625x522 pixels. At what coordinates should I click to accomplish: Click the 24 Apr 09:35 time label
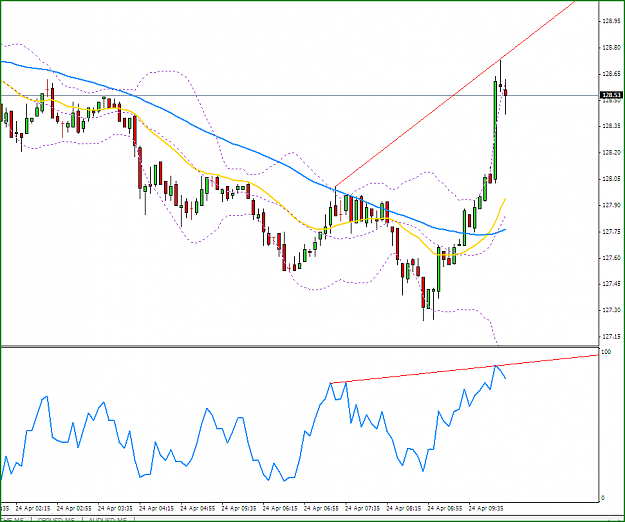[x=486, y=508]
